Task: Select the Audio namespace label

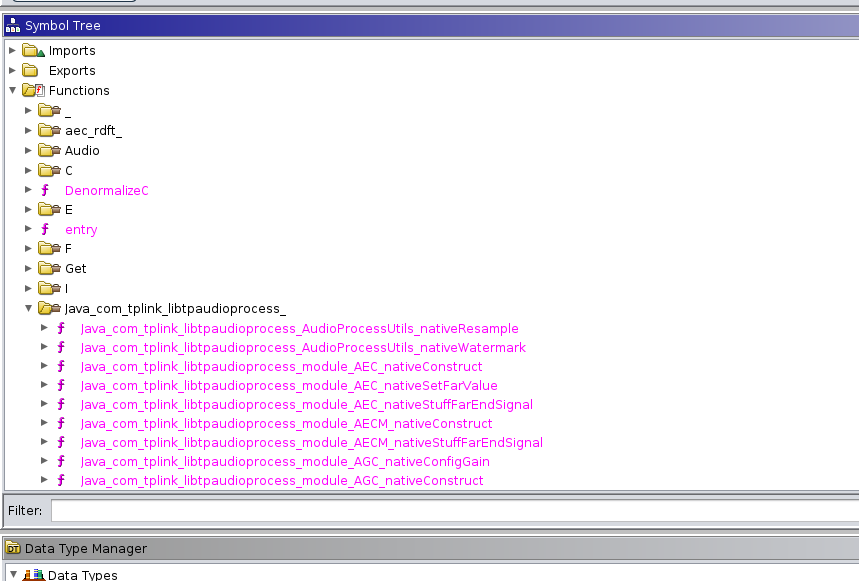Action: pos(82,150)
